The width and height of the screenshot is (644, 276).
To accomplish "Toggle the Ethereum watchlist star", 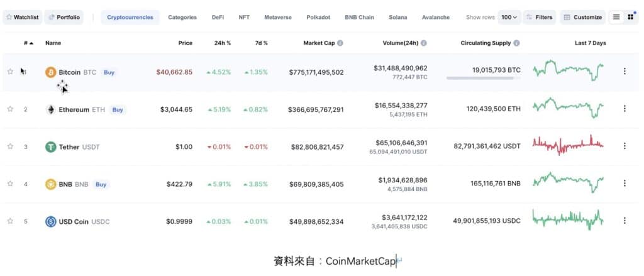I will tap(10, 109).
